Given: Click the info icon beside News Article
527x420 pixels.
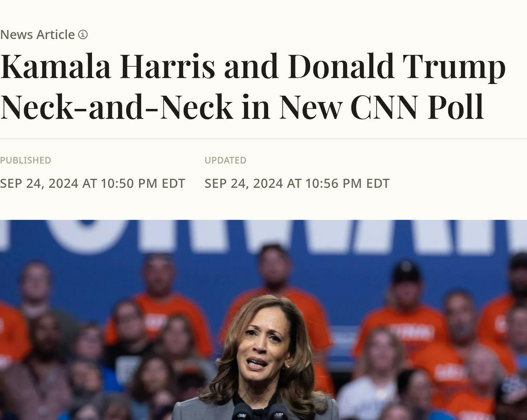Looking at the screenshot, I should (x=83, y=35).
